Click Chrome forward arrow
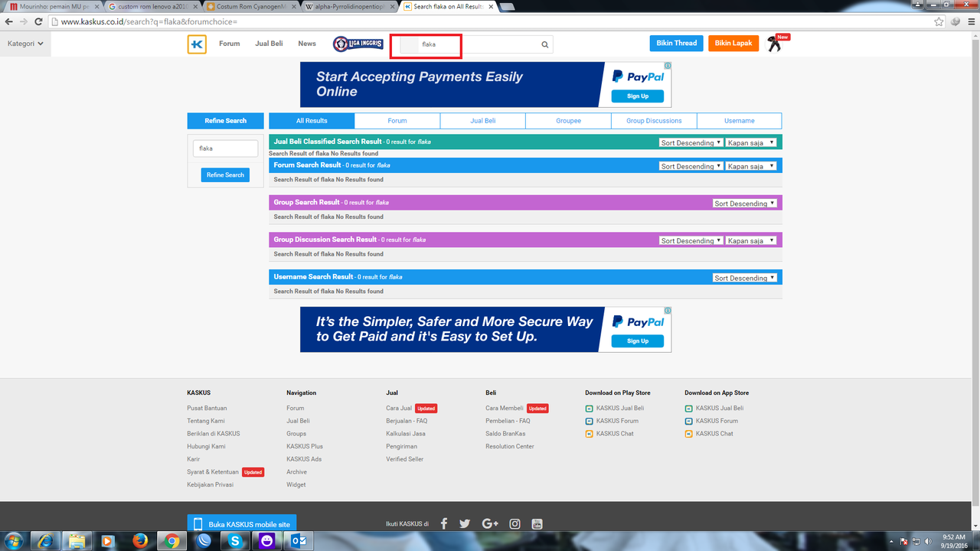Screen dimensions: 980x551 pos(24,21)
